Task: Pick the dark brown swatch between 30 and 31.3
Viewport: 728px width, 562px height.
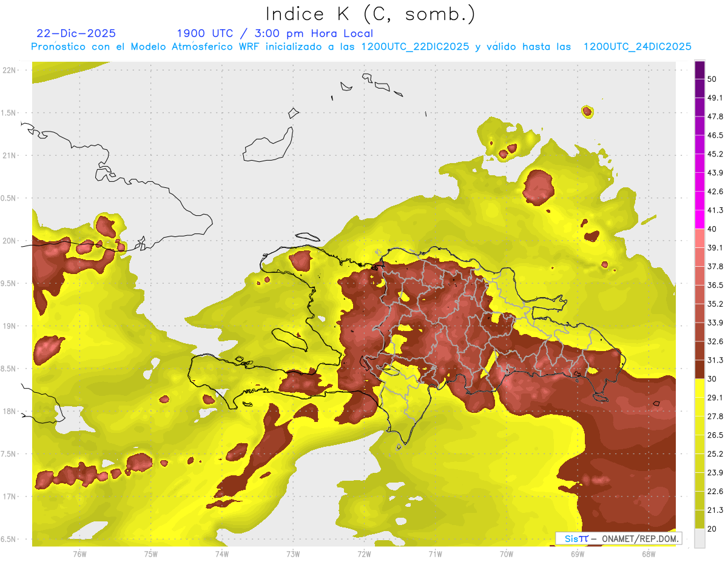Action: click(x=699, y=370)
